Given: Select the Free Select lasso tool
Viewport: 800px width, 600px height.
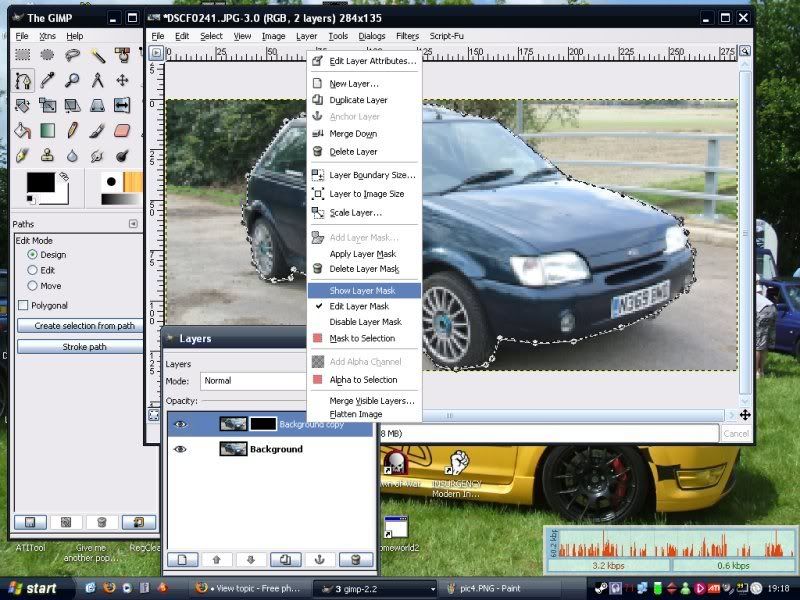Looking at the screenshot, I should coord(72,55).
